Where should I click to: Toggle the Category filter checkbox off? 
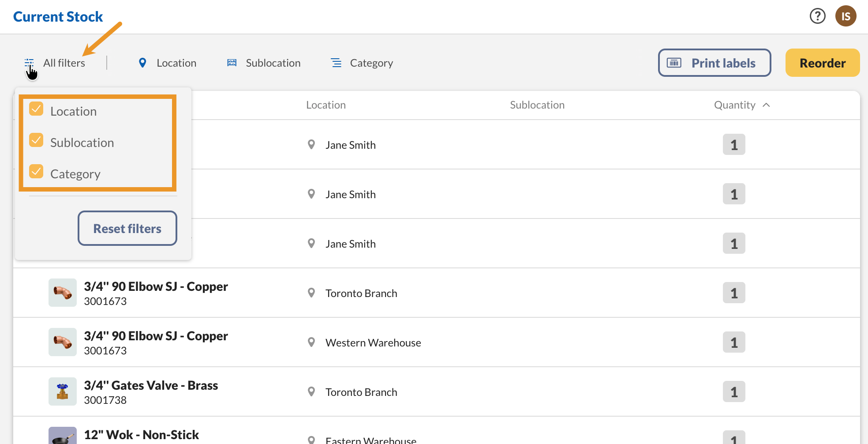[x=37, y=171]
